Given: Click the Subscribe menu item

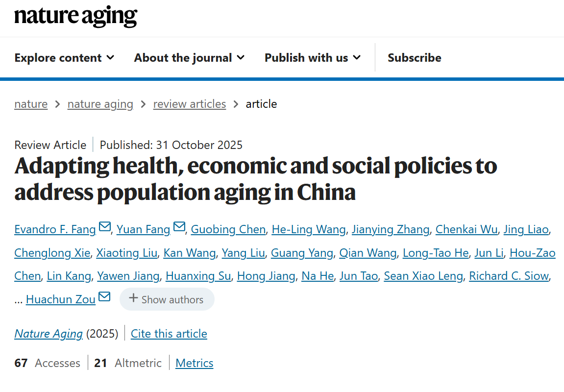Looking at the screenshot, I should coord(414,58).
